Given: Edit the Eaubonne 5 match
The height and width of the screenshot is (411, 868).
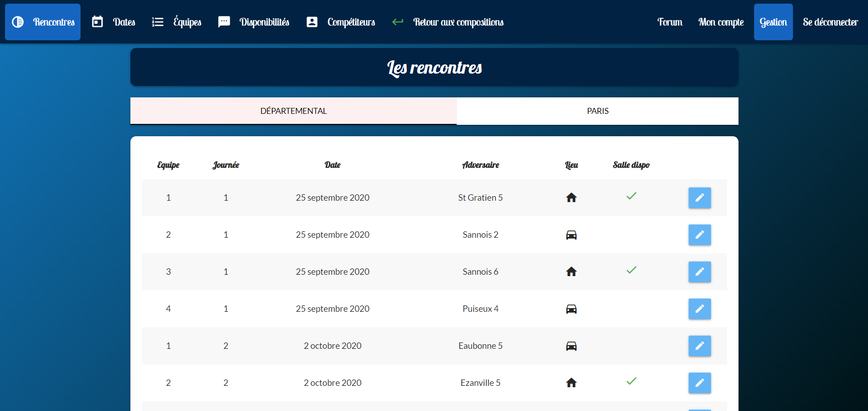Looking at the screenshot, I should (700, 346).
